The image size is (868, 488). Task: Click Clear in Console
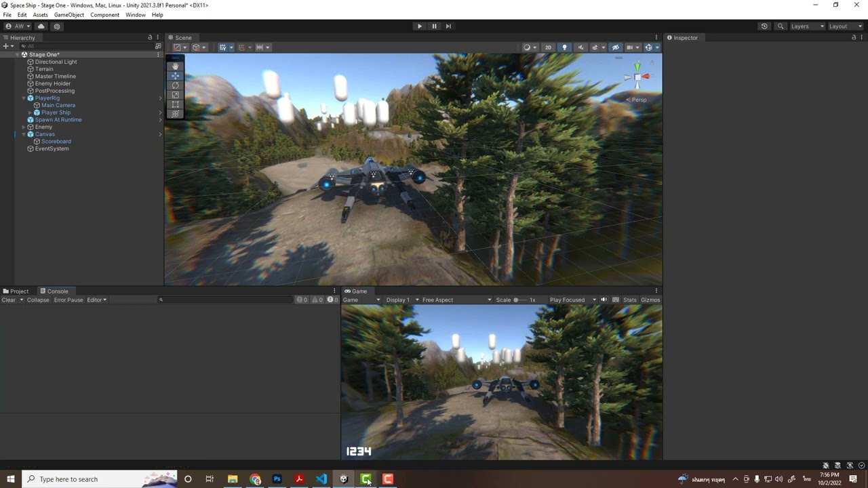[8, 300]
